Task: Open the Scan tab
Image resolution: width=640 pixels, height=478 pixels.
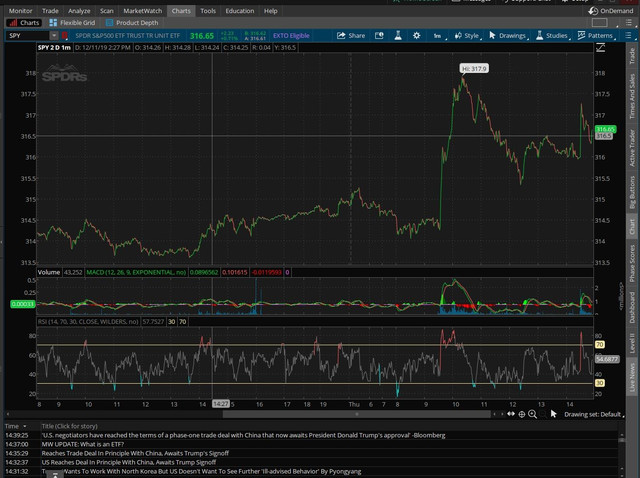Action: click(x=107, y=11)
